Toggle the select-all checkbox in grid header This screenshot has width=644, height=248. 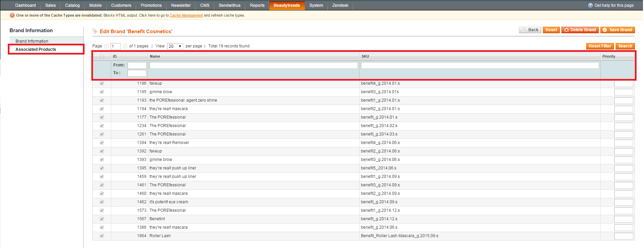(102, 57)
